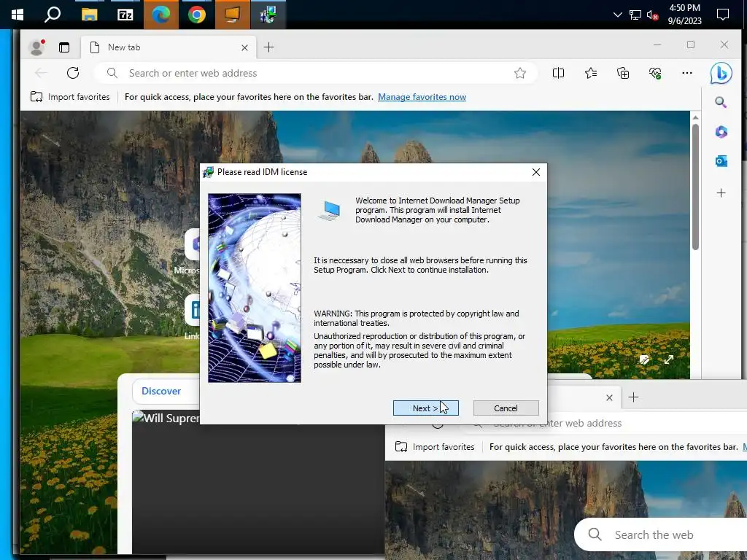Add a new tab in the front Edge window

(268, 47)
